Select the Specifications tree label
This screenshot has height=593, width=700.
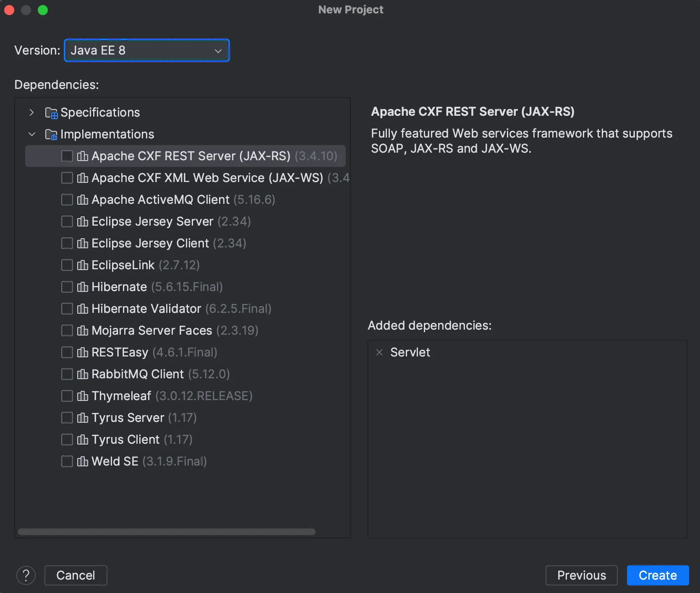tap(100, 112)
